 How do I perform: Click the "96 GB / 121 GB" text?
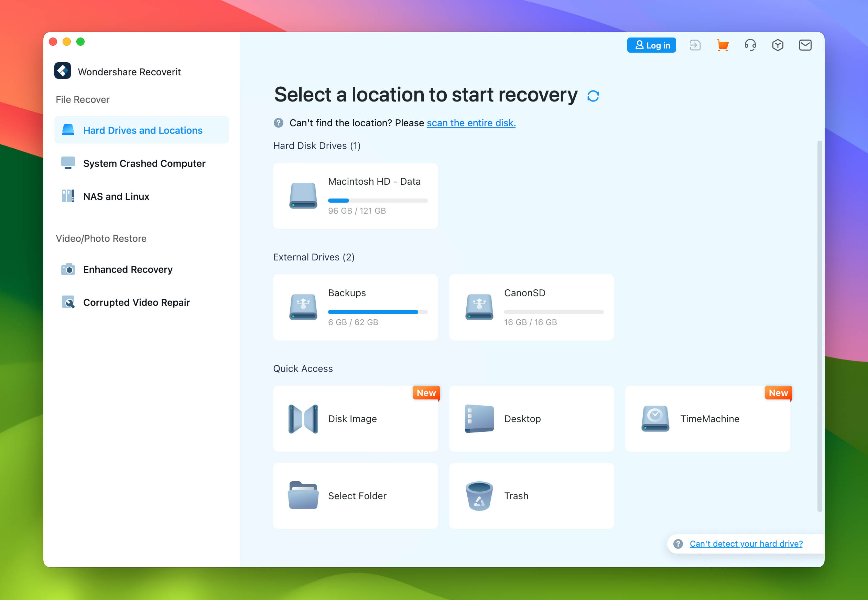tap(357, 211)
